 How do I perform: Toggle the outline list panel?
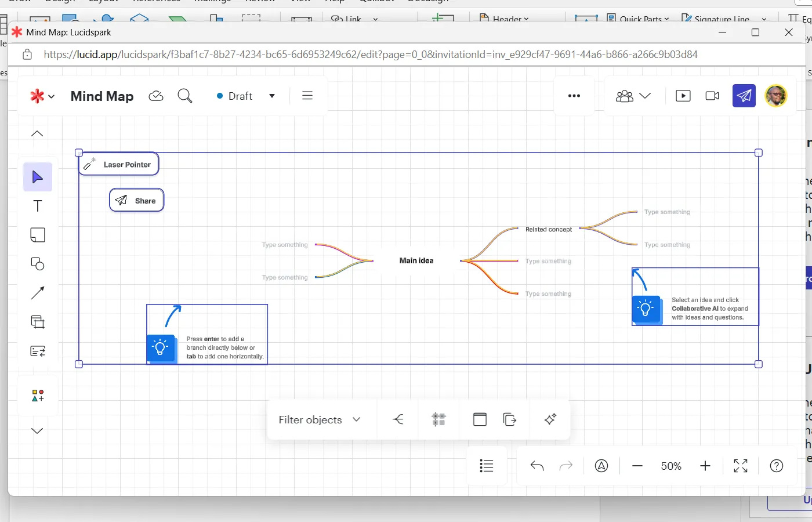(487, 466)
